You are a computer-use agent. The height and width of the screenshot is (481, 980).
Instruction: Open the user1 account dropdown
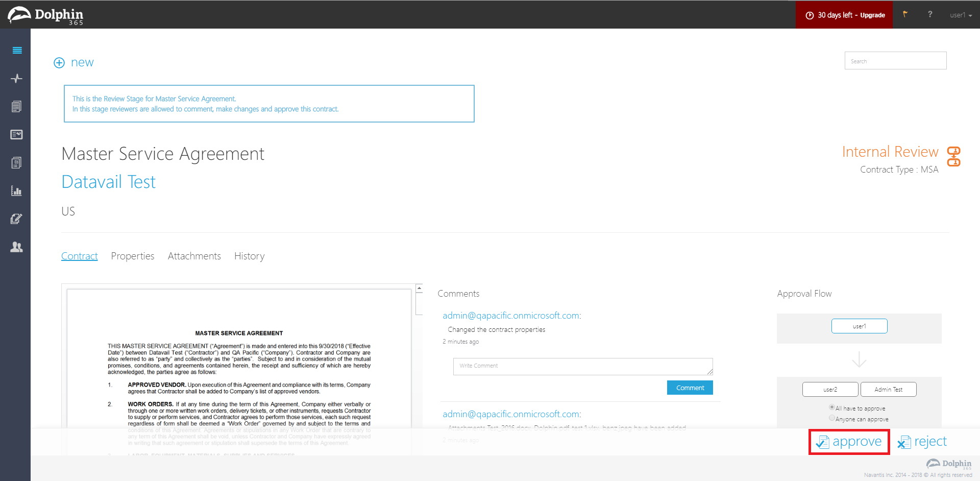point(961,15)
